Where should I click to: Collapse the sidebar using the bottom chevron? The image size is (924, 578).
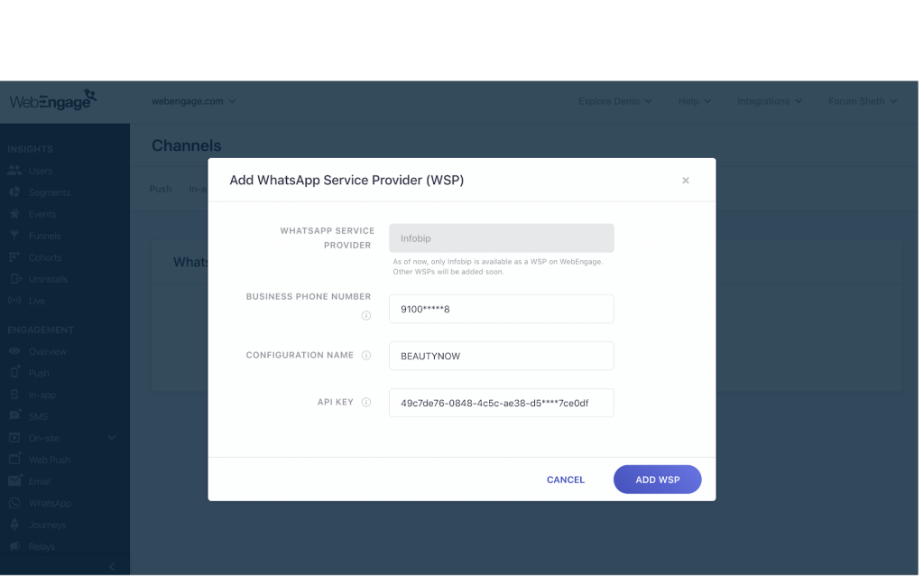coord(111,564)
